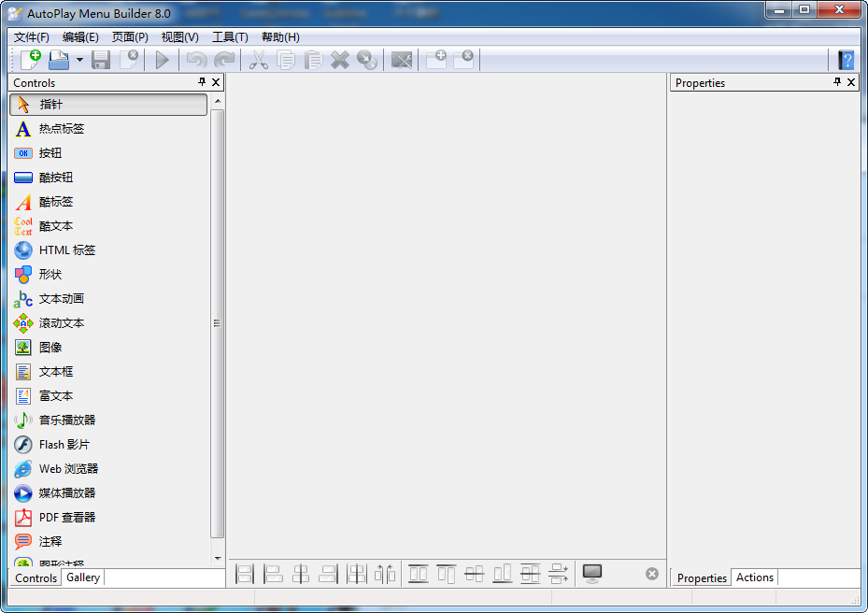Image resolution: width=868 pixels, height=613 pixels.
Task: Select the 酷标签 control
Action: 108,202
